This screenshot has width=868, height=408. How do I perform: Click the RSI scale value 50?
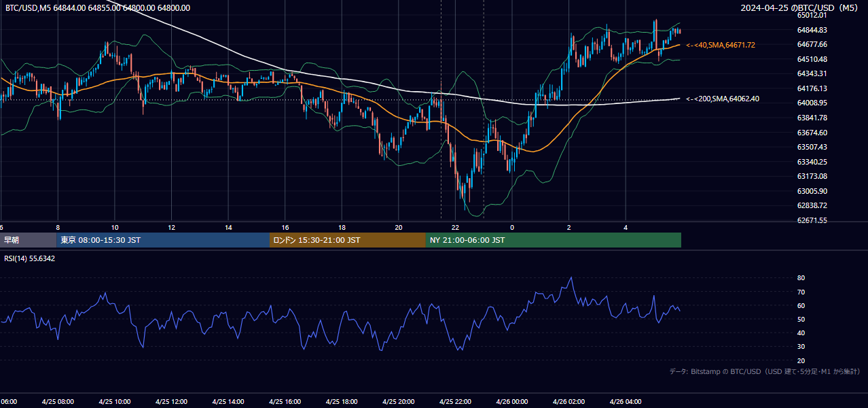tap(801, 319)
